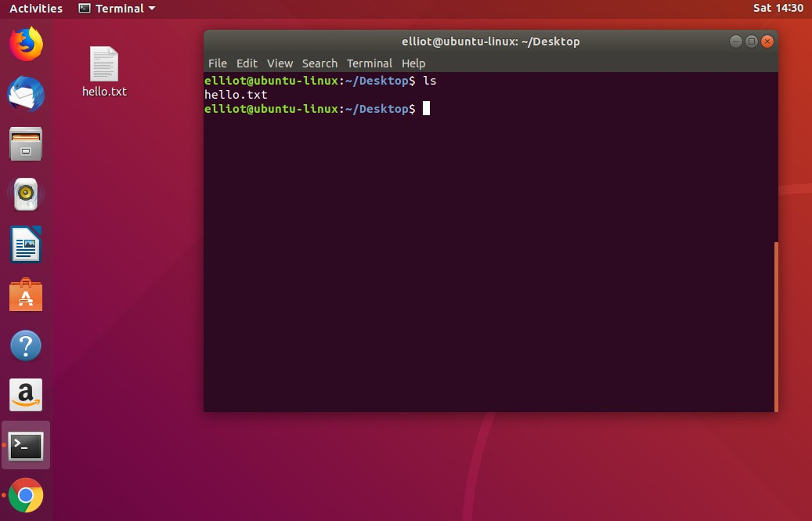This screenshot has height=521, width=812.
Task: Open the Terminal menu in menu bar
Action: click(370, 63)
